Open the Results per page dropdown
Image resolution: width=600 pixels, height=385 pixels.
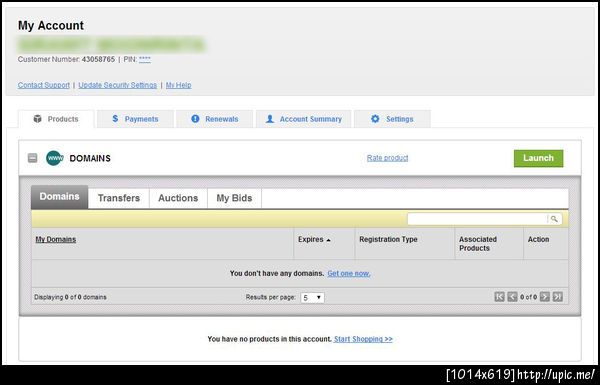pyautogui.click(x=312, y=297)
